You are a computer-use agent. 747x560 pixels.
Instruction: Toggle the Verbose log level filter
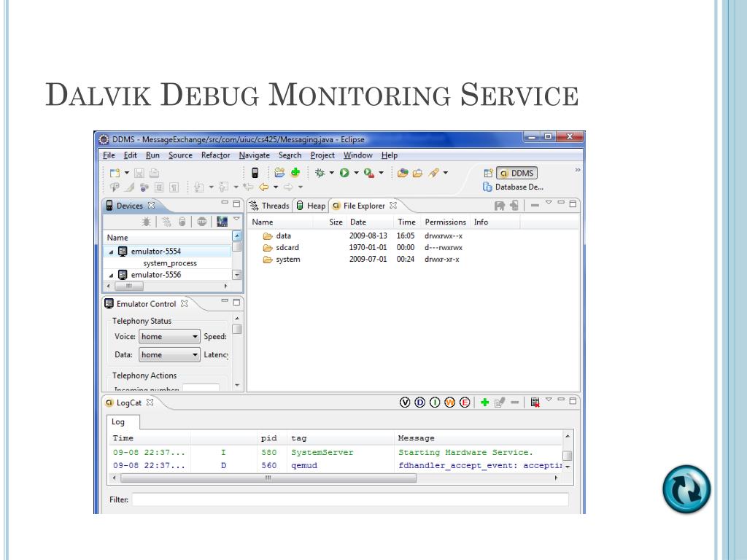tap(405, 402)
